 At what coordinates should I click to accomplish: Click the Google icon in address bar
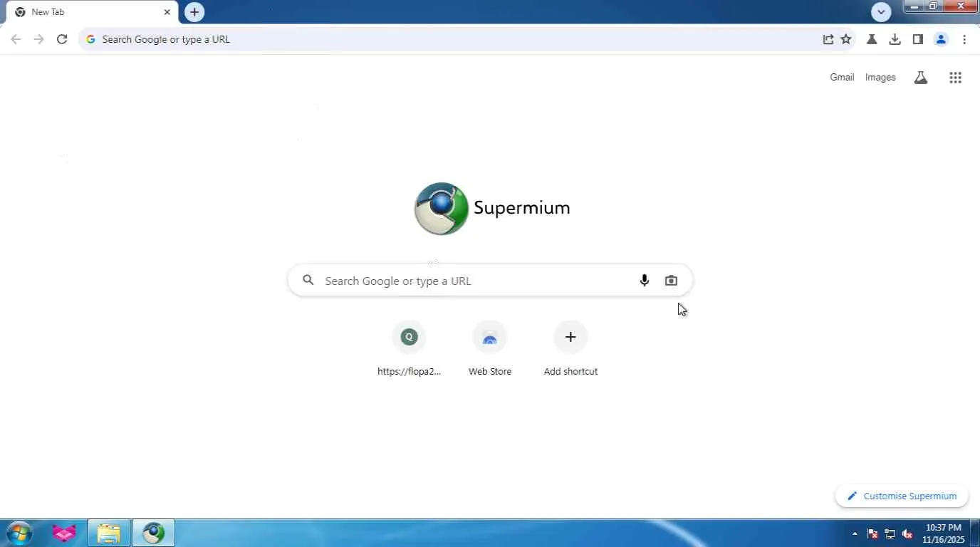(x=90, y=40)
